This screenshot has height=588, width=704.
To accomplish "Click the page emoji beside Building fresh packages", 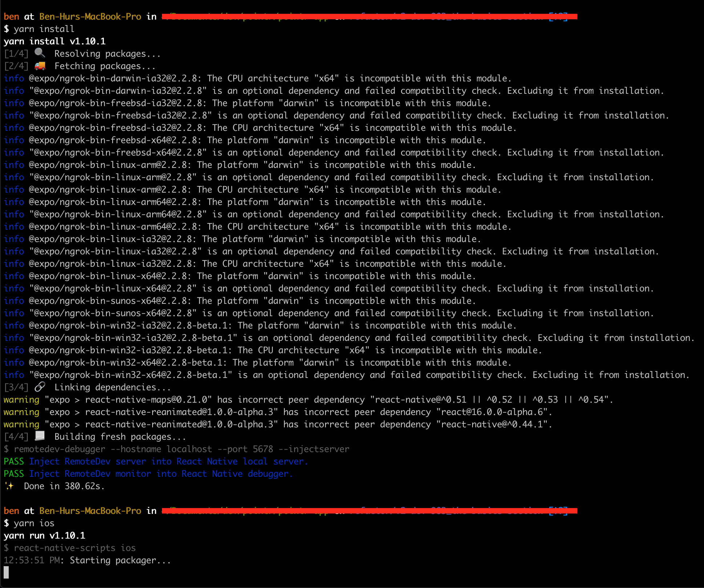I will click(x=40, y=436).
